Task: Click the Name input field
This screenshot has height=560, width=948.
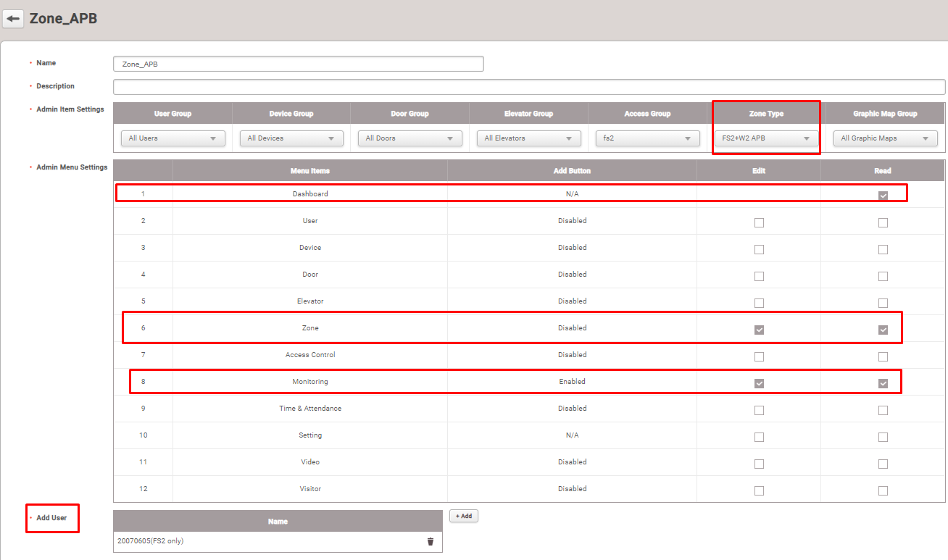Action: [299, 64]
